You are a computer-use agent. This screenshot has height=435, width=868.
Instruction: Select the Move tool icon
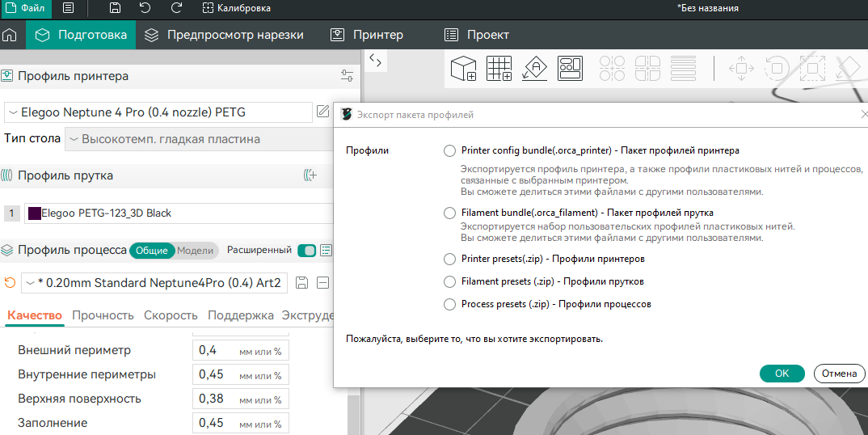(x=741, y=69)
